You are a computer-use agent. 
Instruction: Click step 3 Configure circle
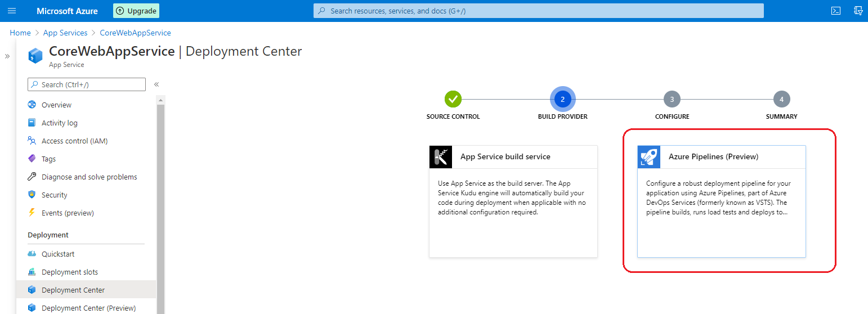[x=672, y=100]
